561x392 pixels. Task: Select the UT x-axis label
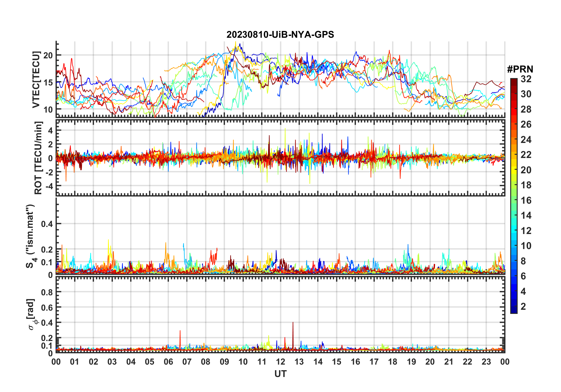(x=280, y=374)
